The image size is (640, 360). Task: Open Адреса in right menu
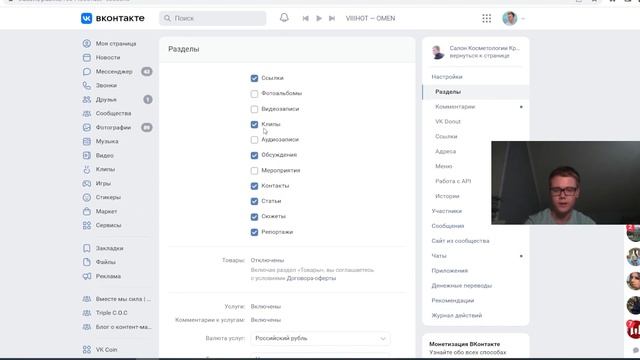[445, 151]
